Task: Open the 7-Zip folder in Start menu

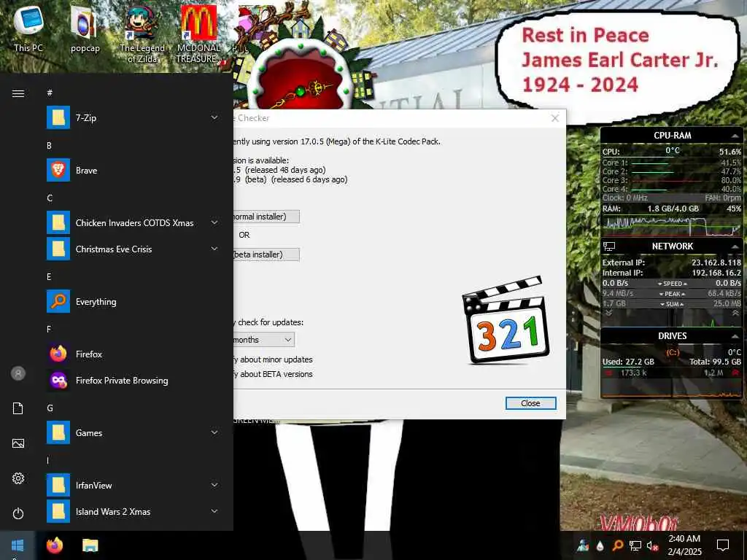Action: (x=133, y=117)
